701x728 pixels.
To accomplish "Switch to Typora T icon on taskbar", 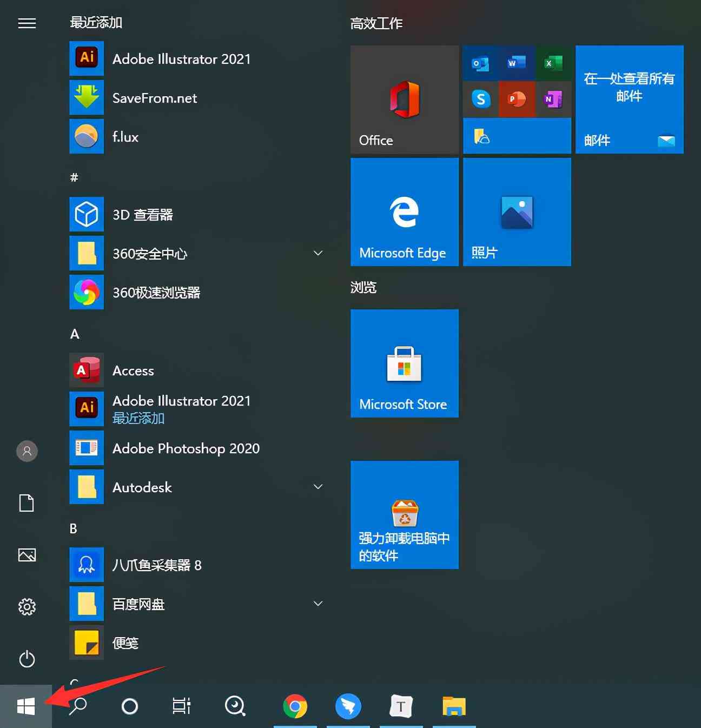I will click(401, 706).
